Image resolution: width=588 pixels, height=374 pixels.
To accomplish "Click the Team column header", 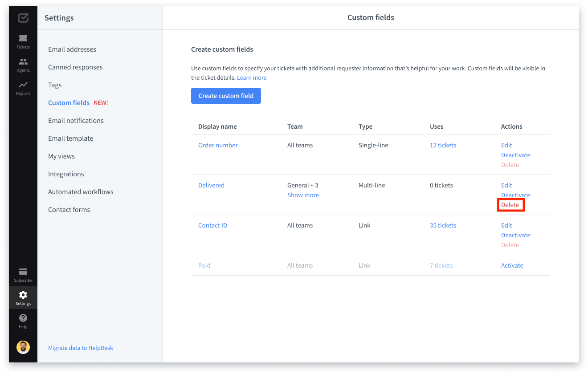I will click(295, 126).
